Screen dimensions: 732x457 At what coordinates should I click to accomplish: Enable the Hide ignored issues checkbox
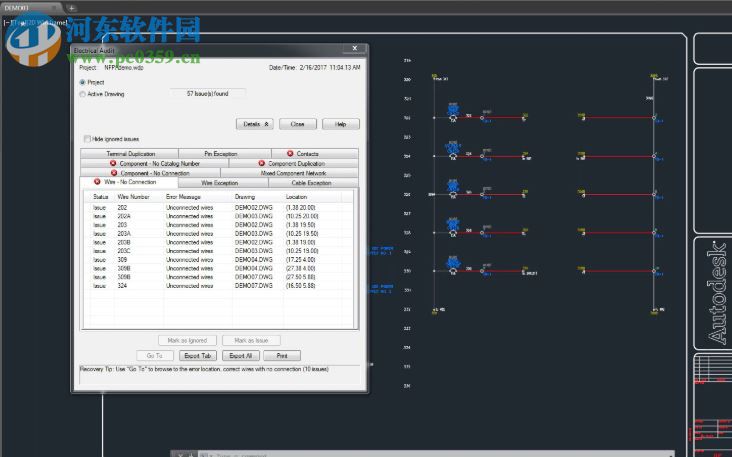(87, 139)
